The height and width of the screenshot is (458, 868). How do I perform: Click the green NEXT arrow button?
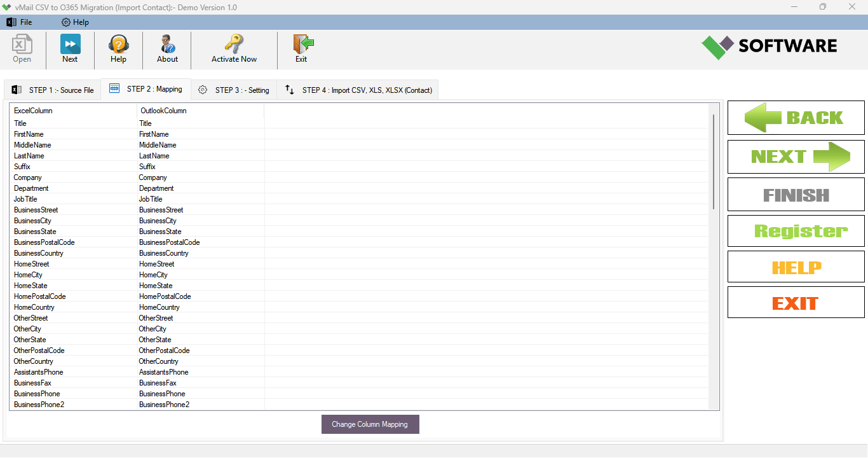[x=796, y=156]
